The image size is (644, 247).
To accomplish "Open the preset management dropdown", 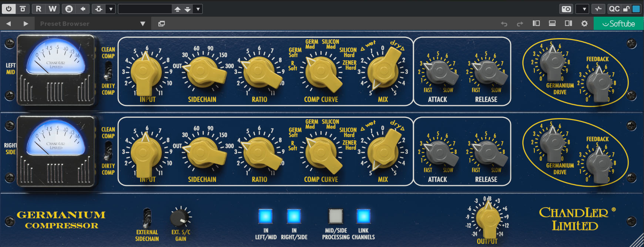I will click(x=198, y=9).
